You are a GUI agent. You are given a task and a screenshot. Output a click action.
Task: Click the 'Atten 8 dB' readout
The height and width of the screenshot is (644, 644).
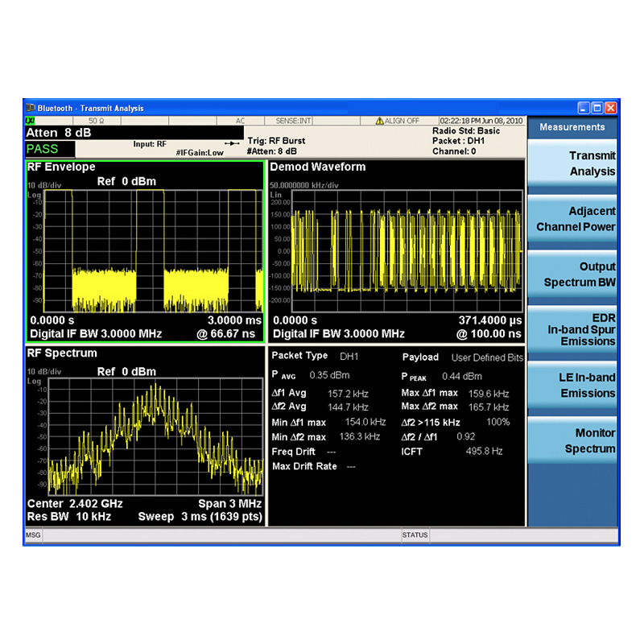coord(59,133)
